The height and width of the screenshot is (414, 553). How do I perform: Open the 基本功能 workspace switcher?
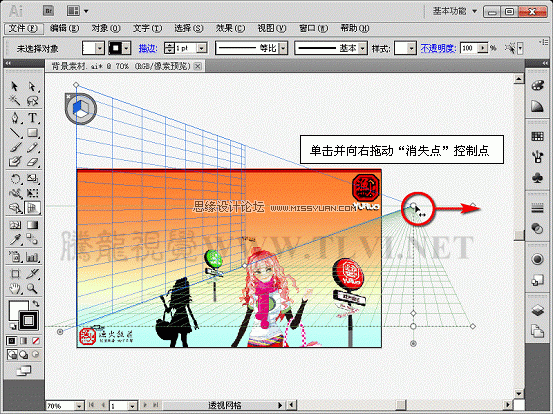coord(455,11)
